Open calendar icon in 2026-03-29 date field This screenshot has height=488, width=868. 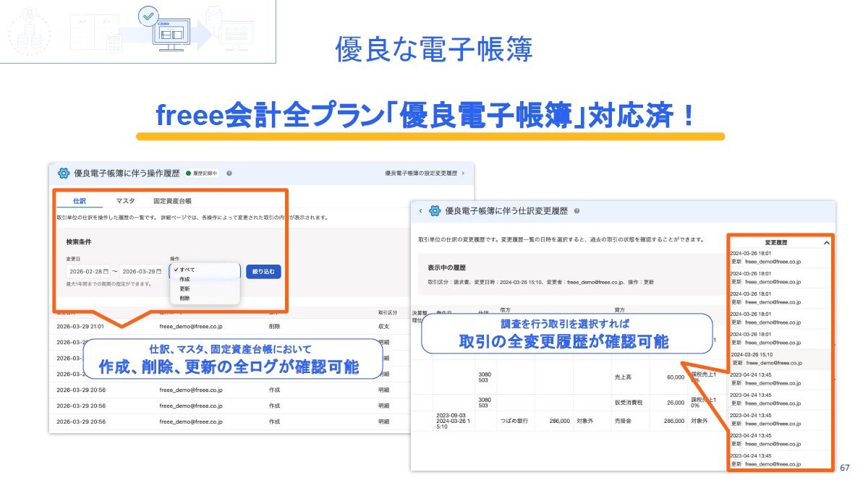tap(159, 272)
